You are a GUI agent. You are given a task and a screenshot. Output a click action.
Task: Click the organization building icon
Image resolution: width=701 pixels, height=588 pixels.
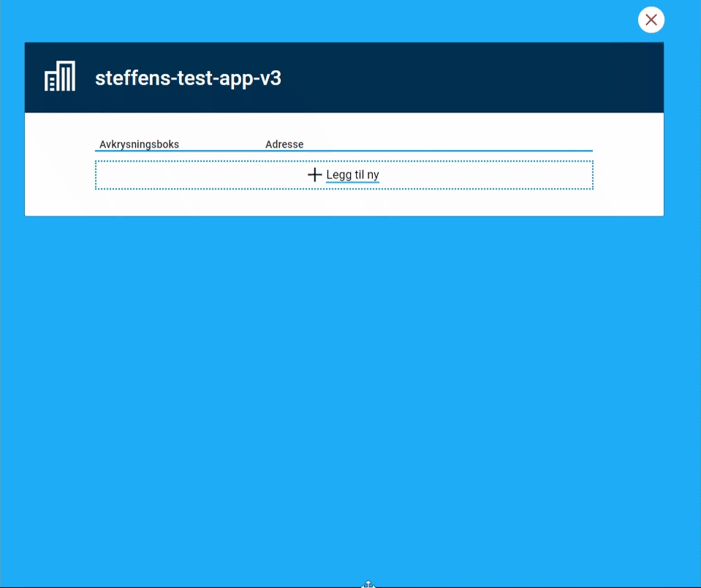click(x=60, y=77)
